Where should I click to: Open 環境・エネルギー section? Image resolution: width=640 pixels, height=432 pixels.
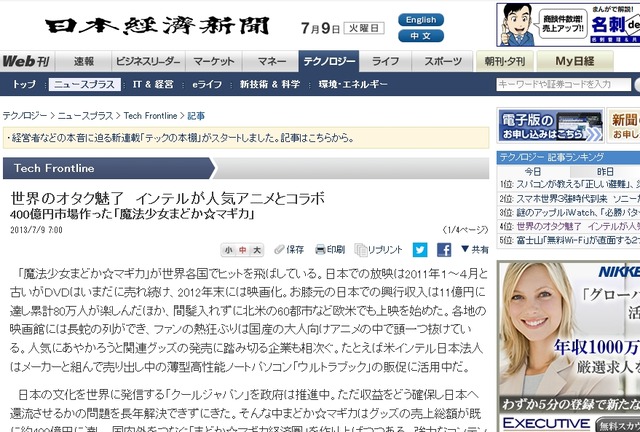coord(353,85)
